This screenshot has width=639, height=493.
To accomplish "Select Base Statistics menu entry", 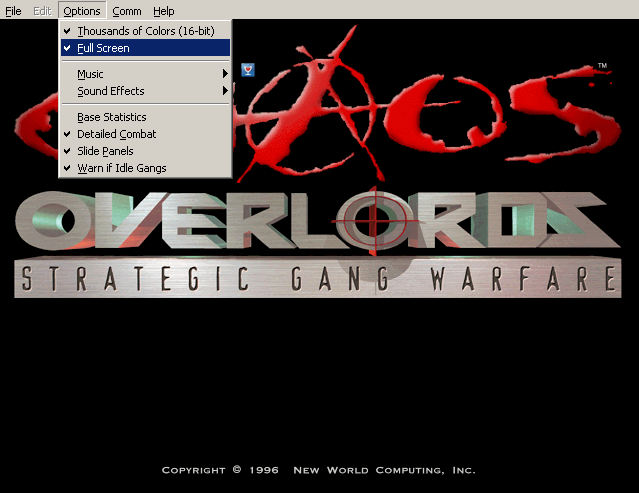I will 145,117.
